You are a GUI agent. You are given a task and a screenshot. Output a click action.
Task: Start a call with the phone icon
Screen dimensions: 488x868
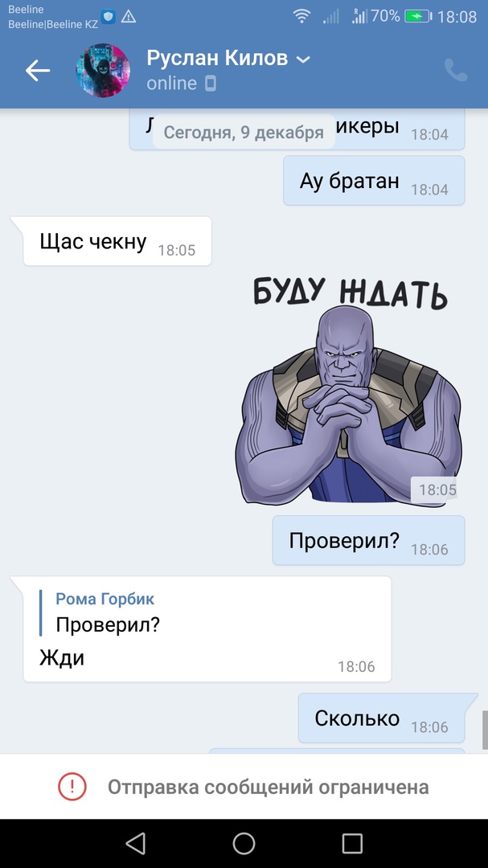456,70
